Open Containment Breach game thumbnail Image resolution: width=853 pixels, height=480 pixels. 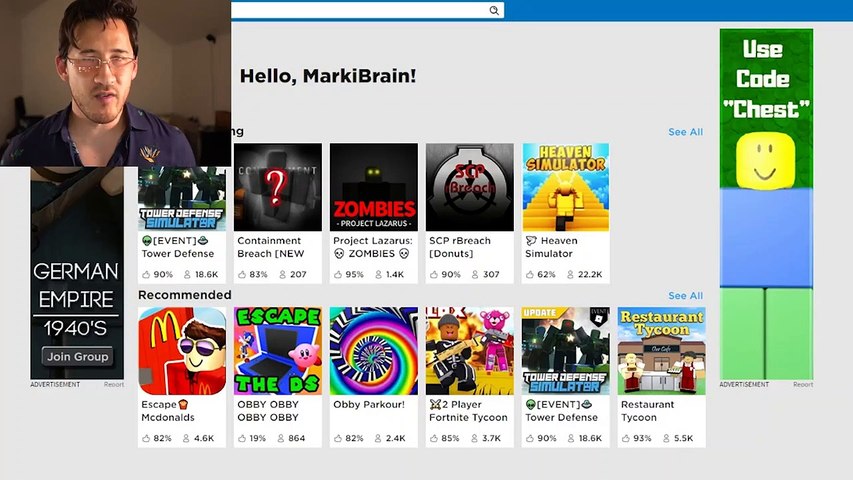tap(278, 187)
